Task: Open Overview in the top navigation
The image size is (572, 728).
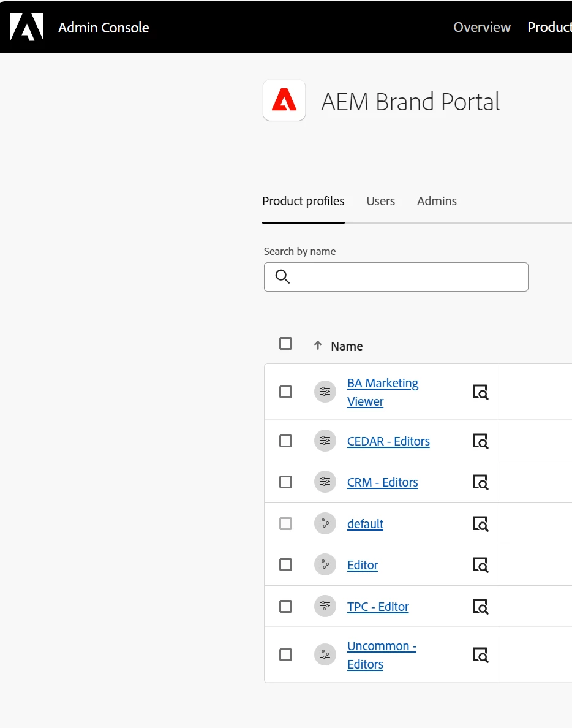Action: (x=482, y=27)
